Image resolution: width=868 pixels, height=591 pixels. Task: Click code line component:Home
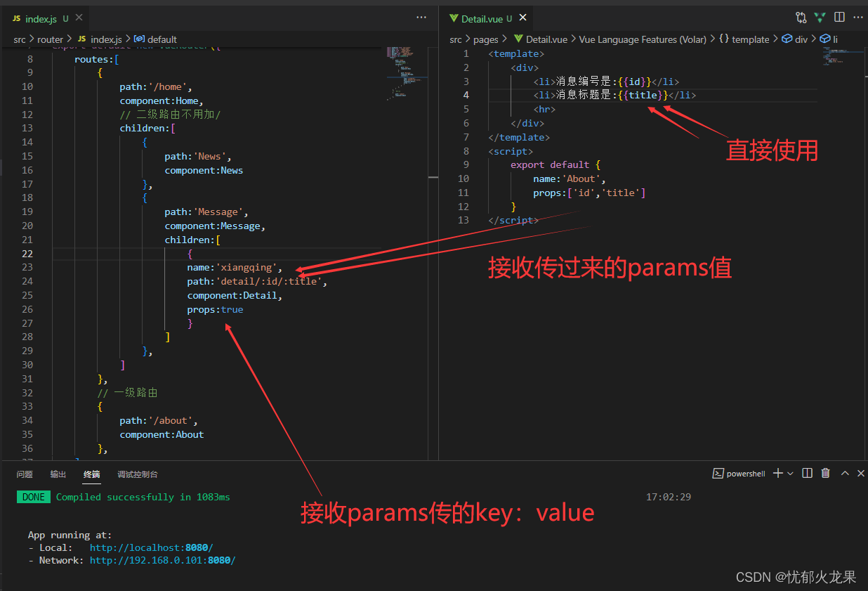coord(162,100)
